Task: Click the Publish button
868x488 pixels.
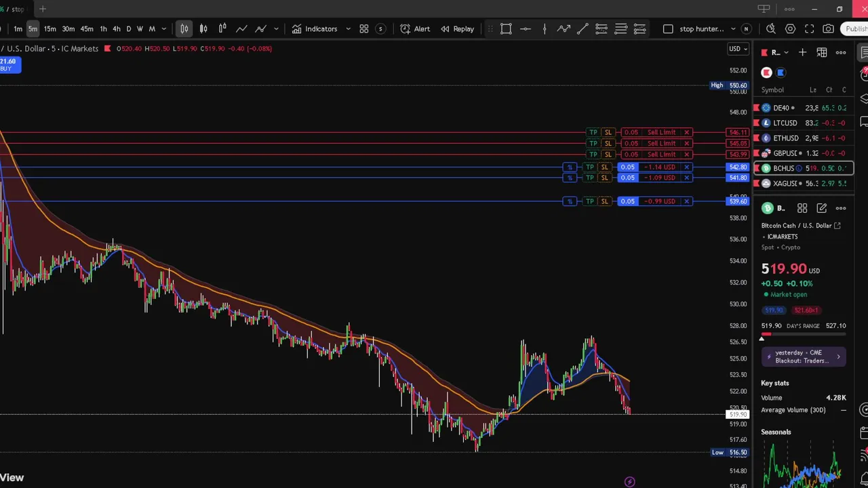Action: click(x=854, y=28)
